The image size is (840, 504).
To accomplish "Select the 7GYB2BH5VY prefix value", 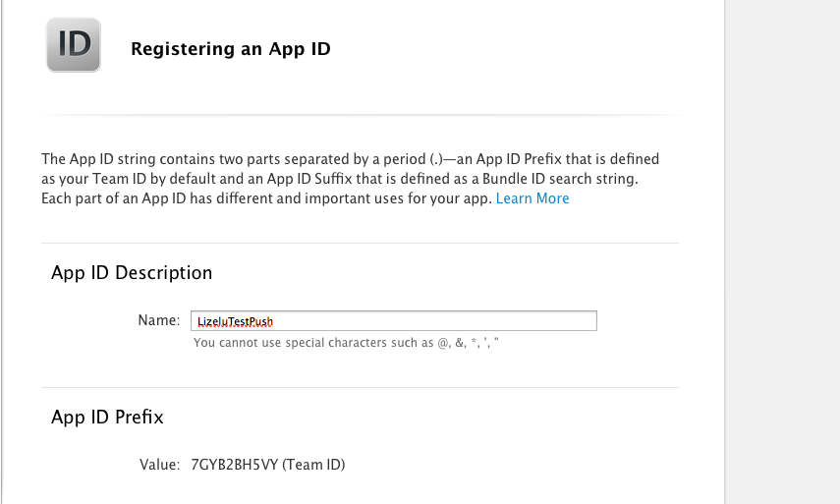I will pos(235,465).
